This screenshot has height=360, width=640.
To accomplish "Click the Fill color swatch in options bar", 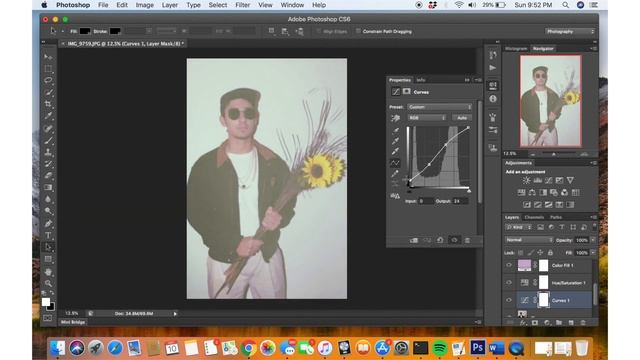I will click(85, 31).
